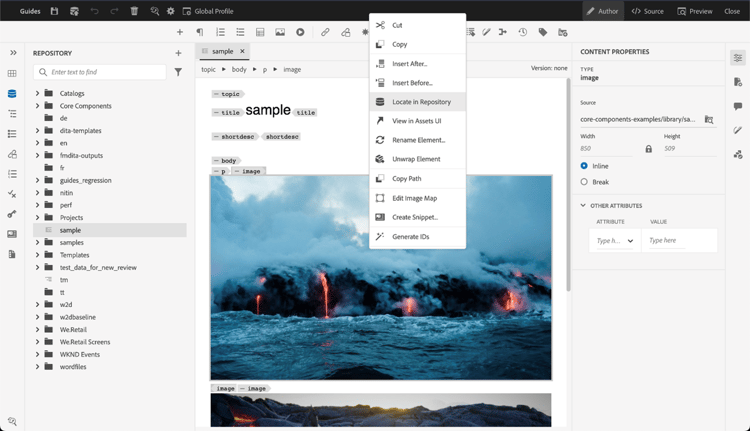Click the insert image toolbar icon
This screenshot has height=431, width=750.
[x=280, y=32]
